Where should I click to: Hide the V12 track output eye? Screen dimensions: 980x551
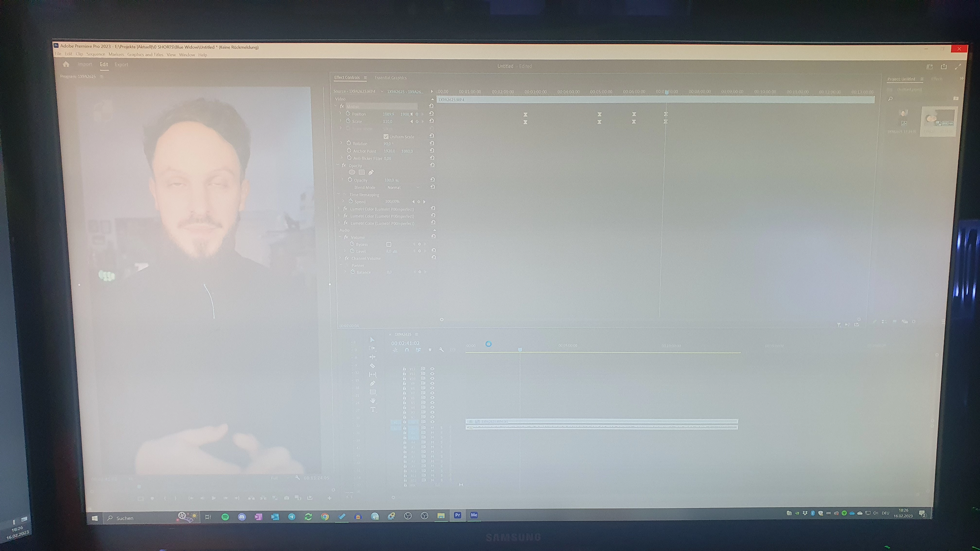tap(432, 369)
